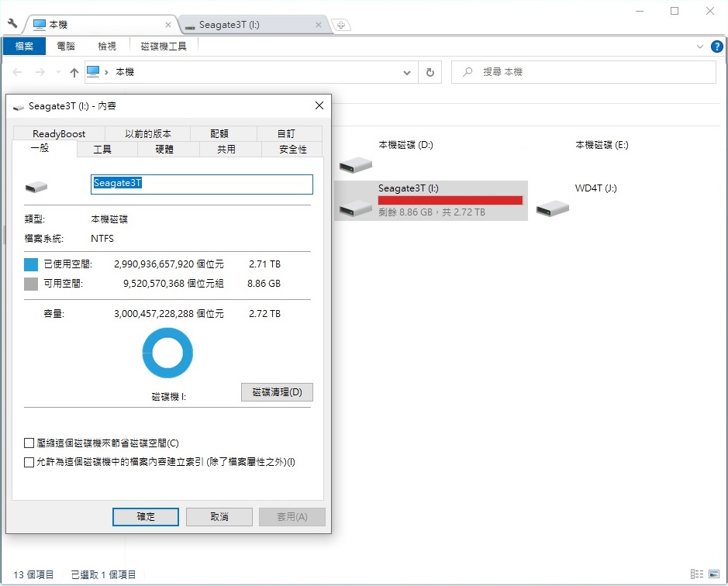
Task: Open the 檔案 ribbon tab
Action: (x=24, y=47)
